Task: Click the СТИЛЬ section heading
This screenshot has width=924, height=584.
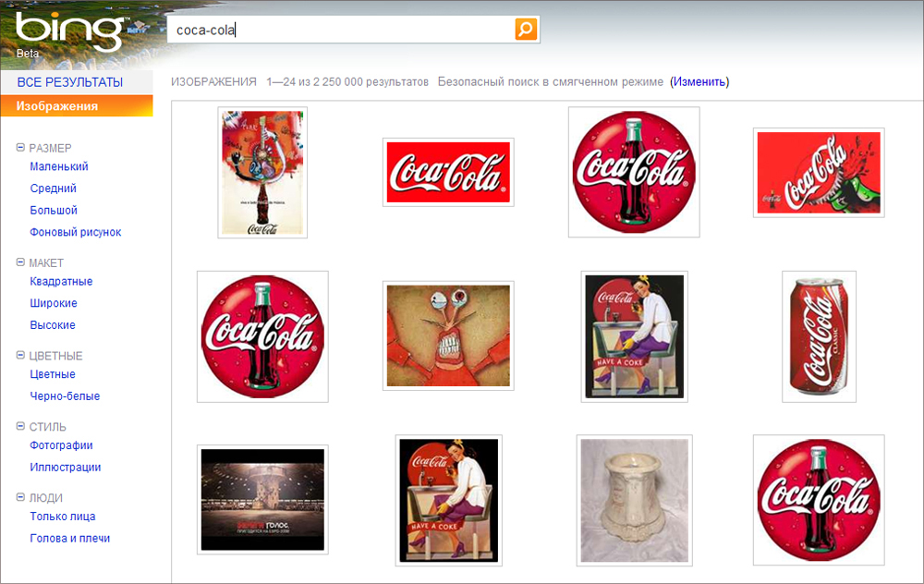Action: pyautogui.click(x=47, y=427)
